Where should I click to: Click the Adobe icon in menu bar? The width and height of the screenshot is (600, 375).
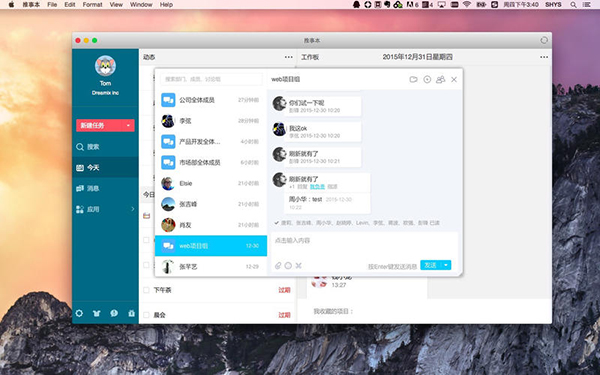412,5
